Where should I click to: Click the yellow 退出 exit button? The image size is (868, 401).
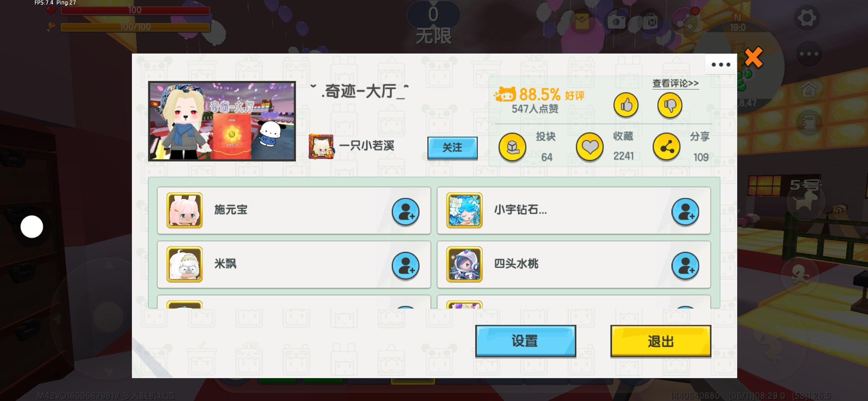661,341
